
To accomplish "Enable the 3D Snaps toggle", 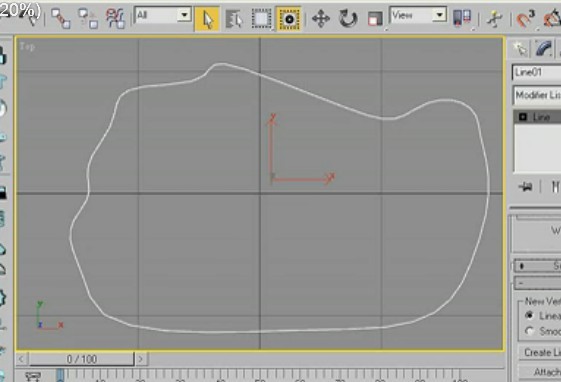I will [x=525, y=19].
